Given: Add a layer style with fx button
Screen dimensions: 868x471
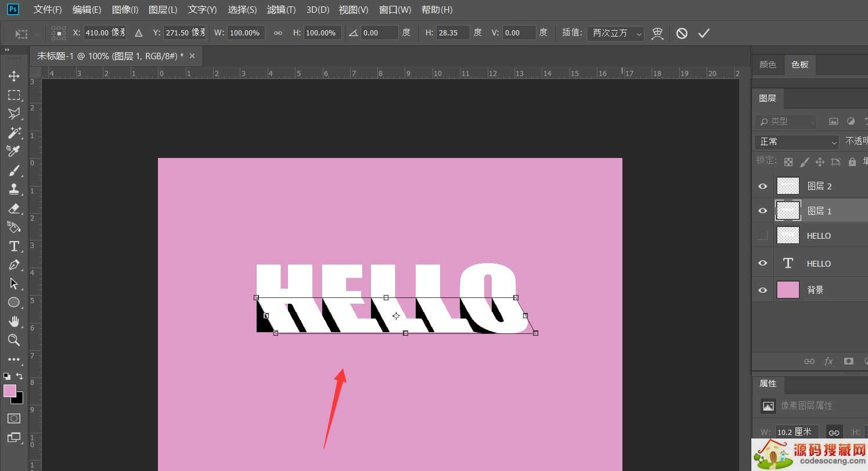Looking at the screenshot, I should (829, 361).
